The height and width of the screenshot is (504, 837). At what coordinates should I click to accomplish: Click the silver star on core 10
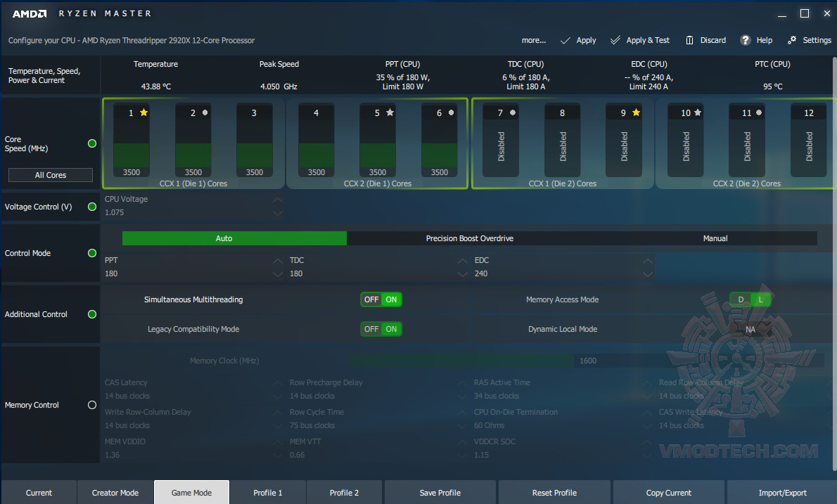698,112
